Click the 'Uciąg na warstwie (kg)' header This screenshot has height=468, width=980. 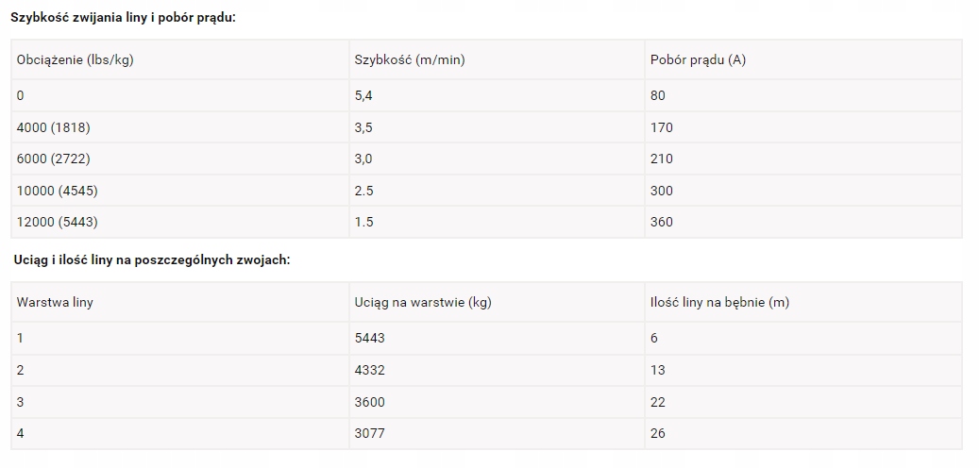click(423, 302)
